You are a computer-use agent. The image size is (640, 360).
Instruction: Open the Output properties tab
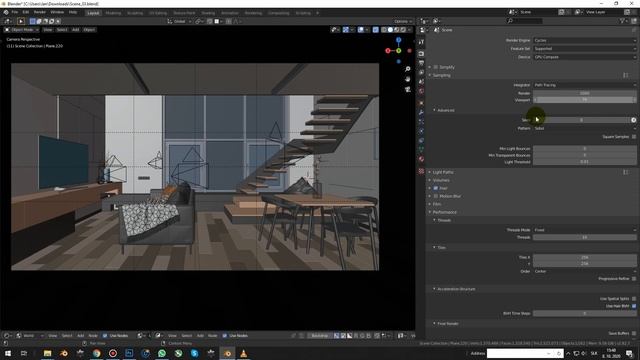(x=421, y=63)
